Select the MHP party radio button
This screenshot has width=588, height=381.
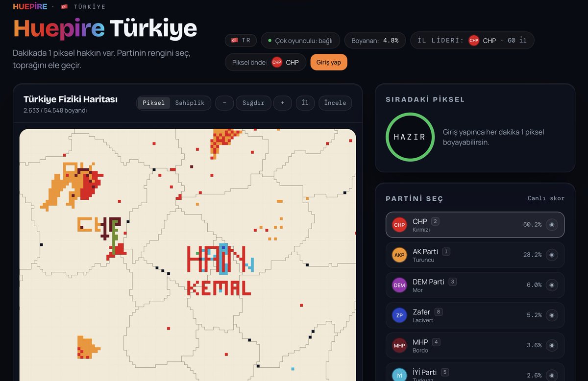[552, 345]
